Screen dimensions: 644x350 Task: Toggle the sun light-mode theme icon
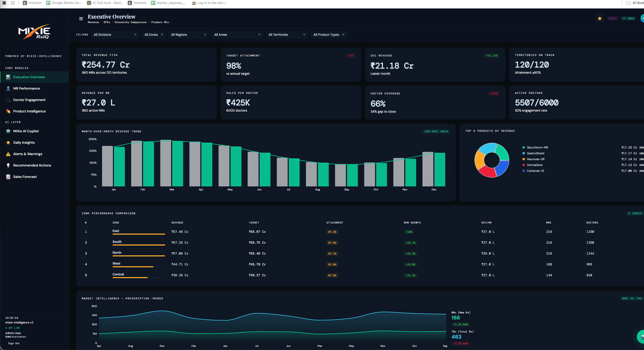[x=599, y=19]
